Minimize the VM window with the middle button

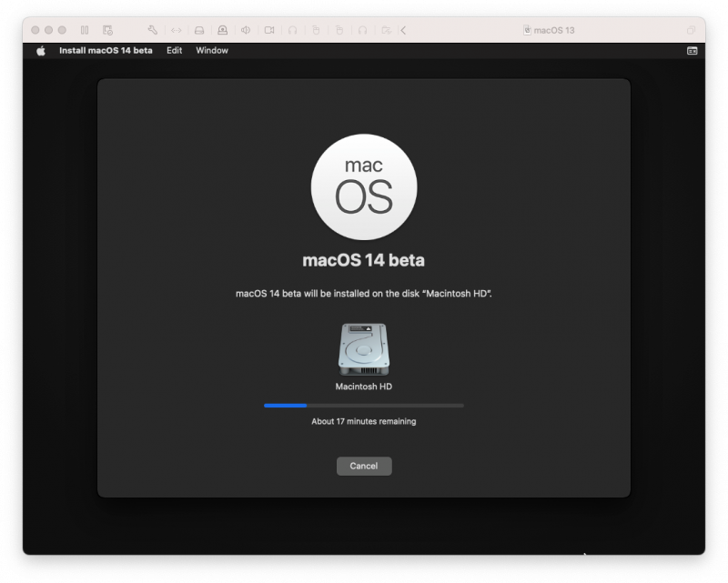(48, 30)
